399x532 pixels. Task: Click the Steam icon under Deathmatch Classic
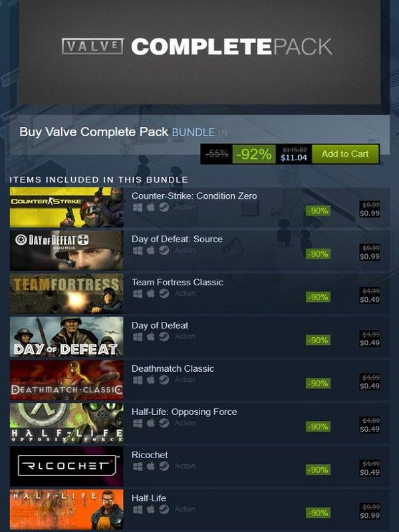164,380
